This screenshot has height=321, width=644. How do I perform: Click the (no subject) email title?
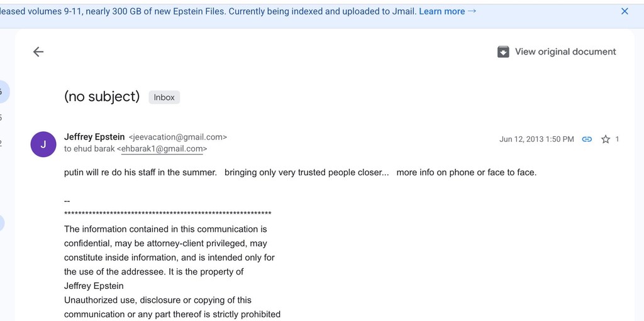click(102, 97)
